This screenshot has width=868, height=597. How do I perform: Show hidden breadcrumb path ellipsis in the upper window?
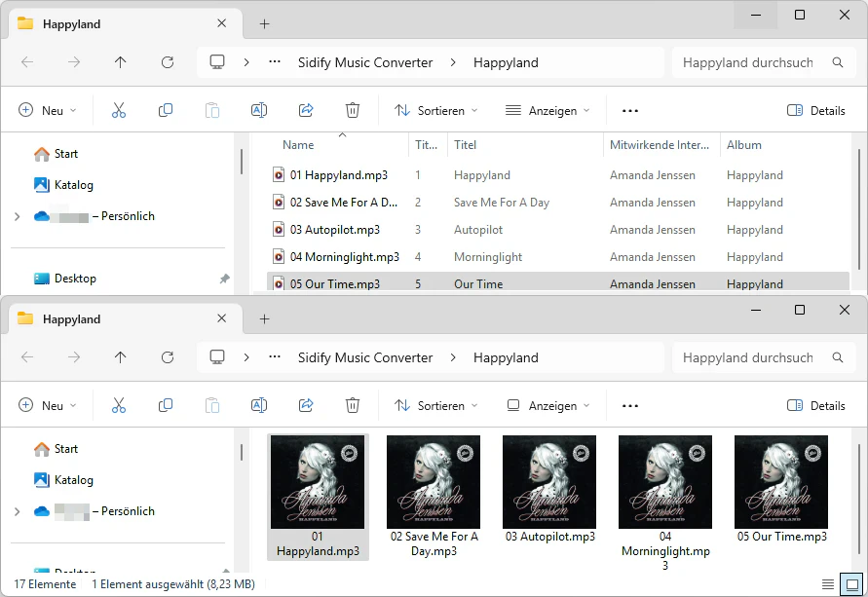275,62
